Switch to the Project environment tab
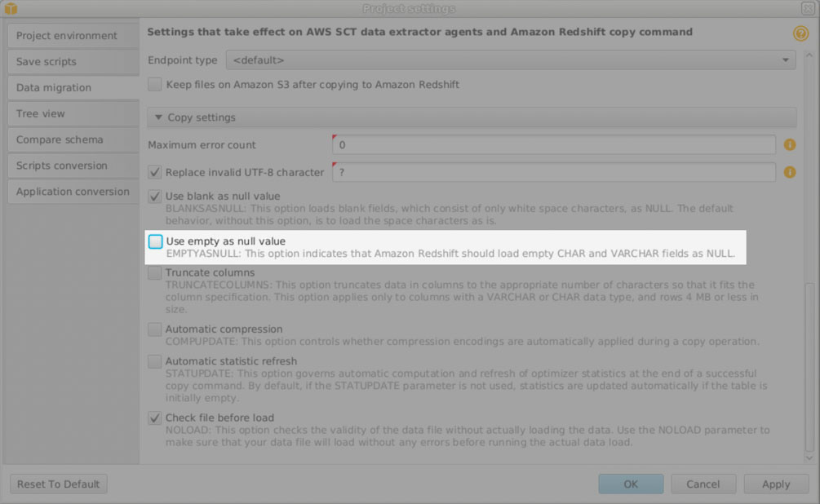Screen dimensions: 820x504 [73, 36]
